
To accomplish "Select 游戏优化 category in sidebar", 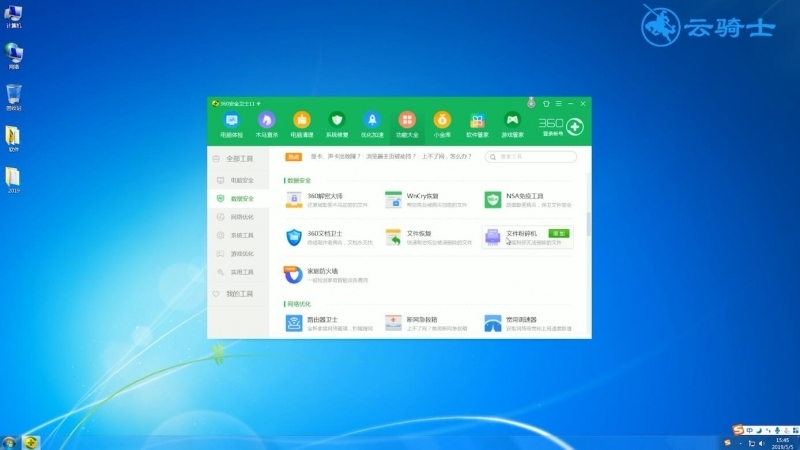I will (238, 254).
